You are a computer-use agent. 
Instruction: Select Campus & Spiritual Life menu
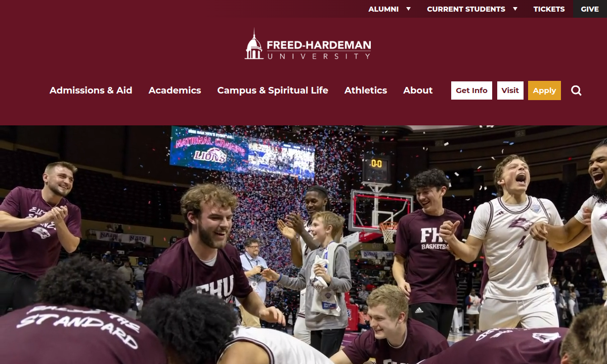[273, 90]
